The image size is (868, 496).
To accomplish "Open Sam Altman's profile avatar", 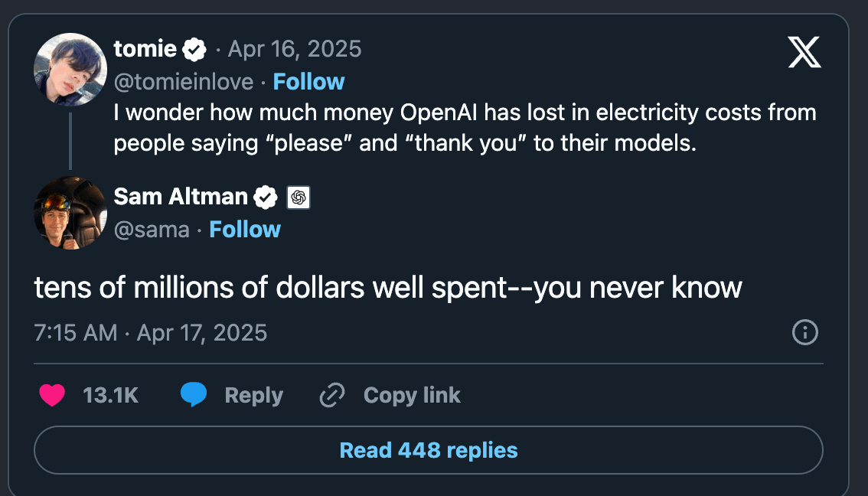I will pyautogui.click(x=70, y=213).
